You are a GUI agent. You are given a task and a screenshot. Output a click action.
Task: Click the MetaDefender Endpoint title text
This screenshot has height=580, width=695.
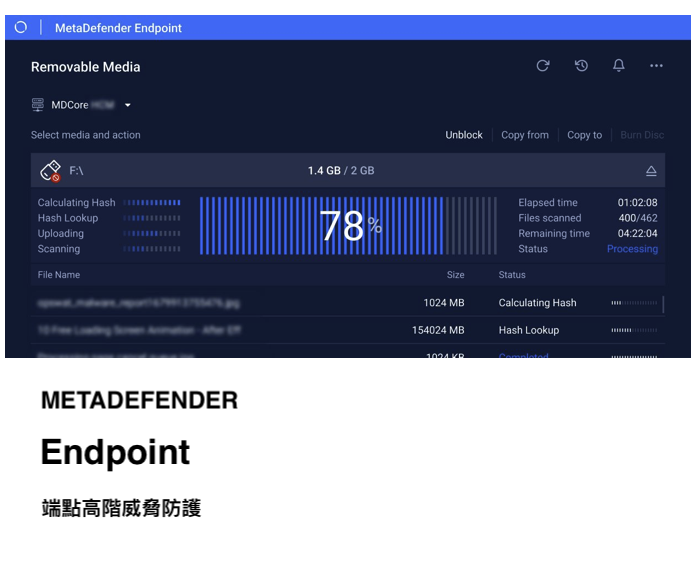tap(118, 28)
